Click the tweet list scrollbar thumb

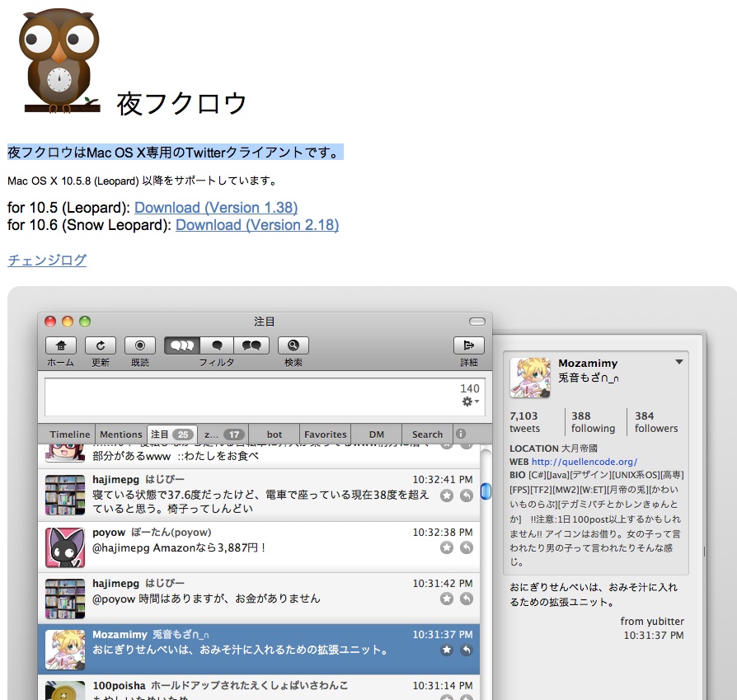(x=486, y=491)
